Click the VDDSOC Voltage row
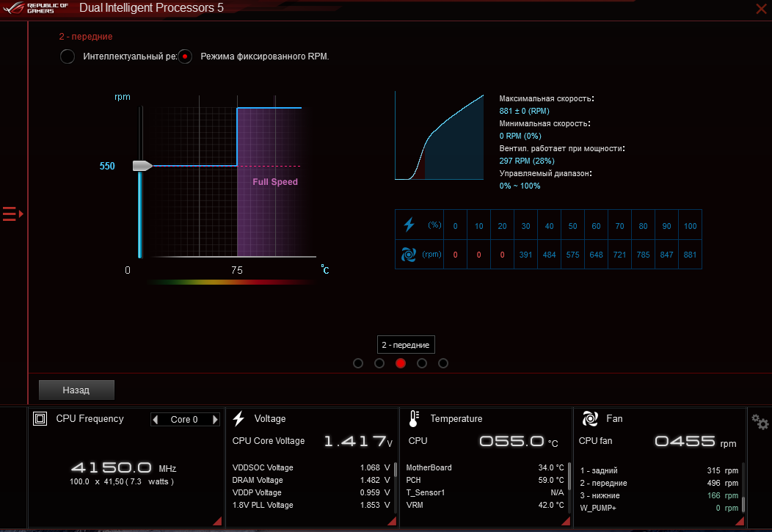The width and height of the screenshot is (772, 532). tap(310, 467)
